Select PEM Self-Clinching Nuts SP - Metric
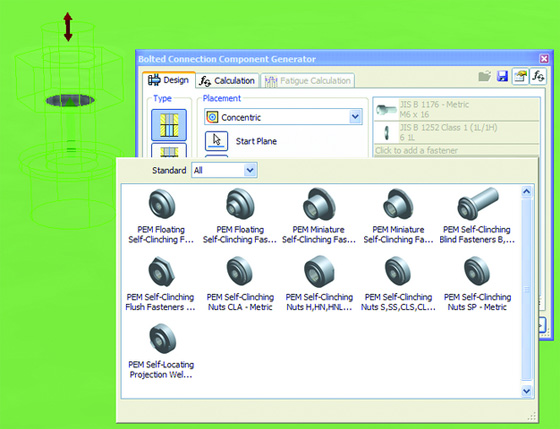The image size is (560, 429). coord(477,284)
